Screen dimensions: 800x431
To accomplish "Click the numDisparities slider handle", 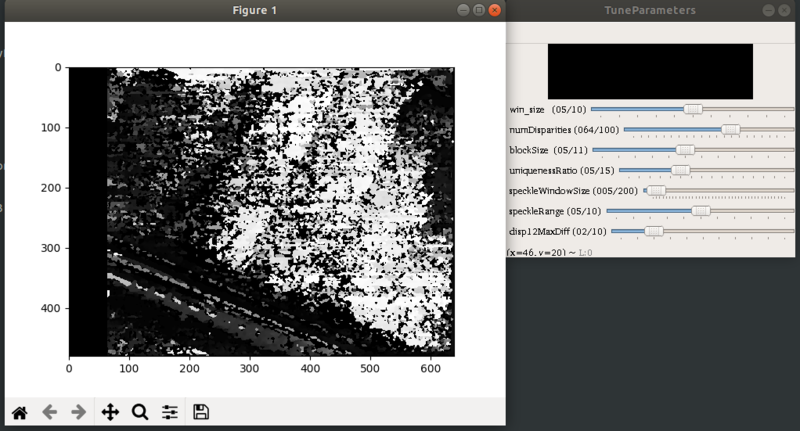I will pyautogui.click(x=730, y=130).
